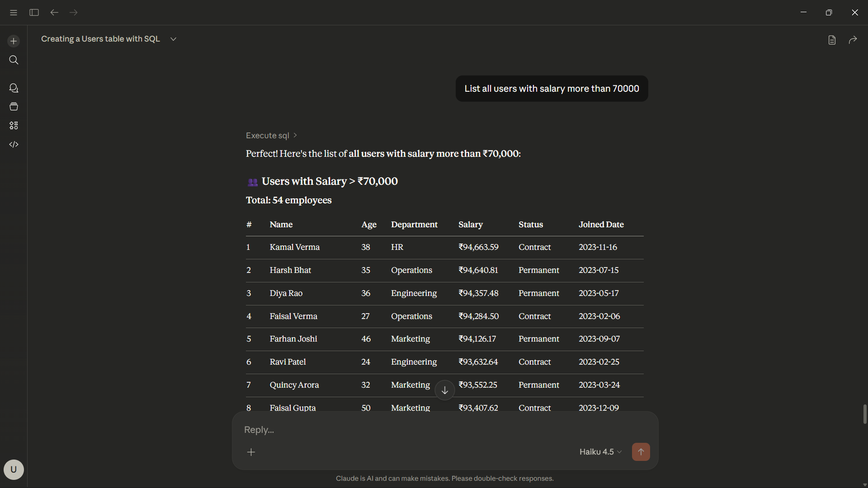The height and width of the screenshot is (488, 868).
Task: Open the Projects icon in sidebar
Action: [x=14, y=107]
